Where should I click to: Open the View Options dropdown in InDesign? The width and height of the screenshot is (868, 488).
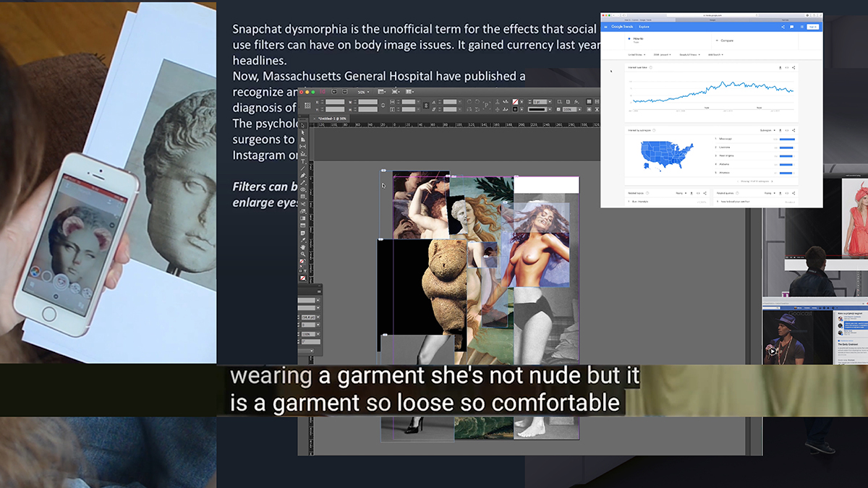pyautogui.click(x=383, y=92)
